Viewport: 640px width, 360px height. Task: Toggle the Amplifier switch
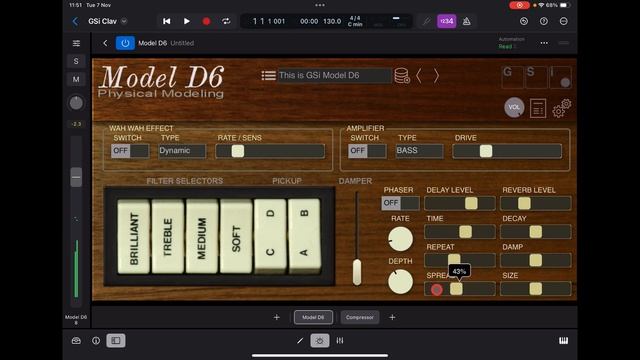coord(367,151)
